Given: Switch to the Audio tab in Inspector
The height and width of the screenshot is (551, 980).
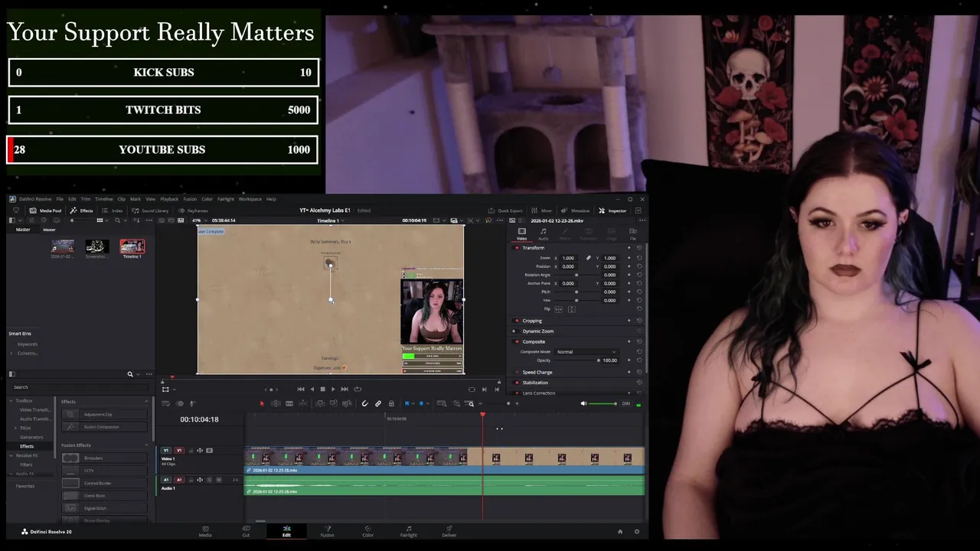Looking at the screenshot, I should click(x=543, y=233).
